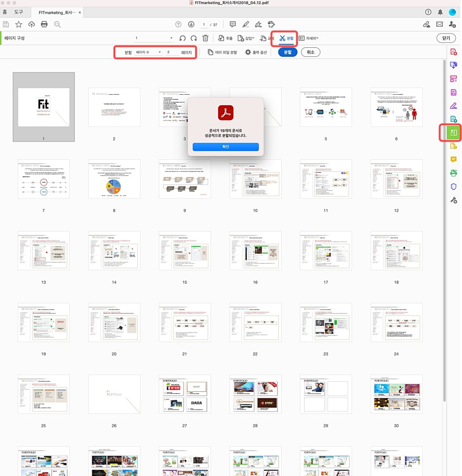Viewport: 462px width, 476px height.
Task: Select the thumbnail of page 5
Action: 325,106
